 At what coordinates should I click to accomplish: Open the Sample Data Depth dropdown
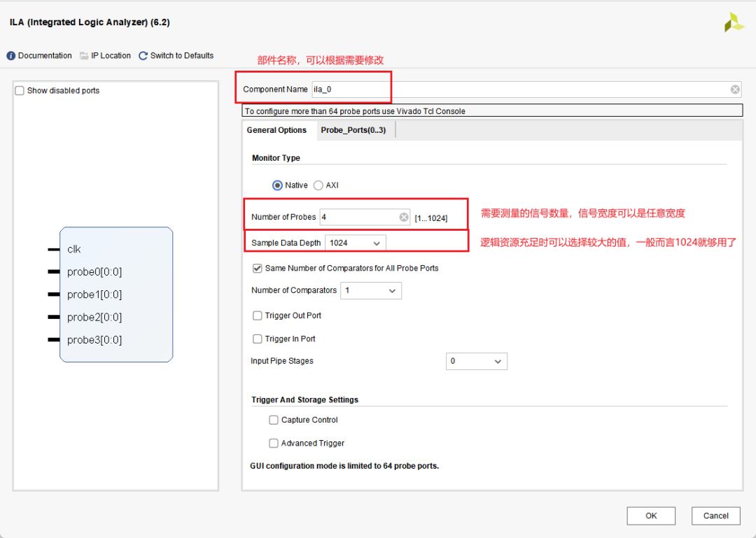pyautogui.click(x=355, y=243)
